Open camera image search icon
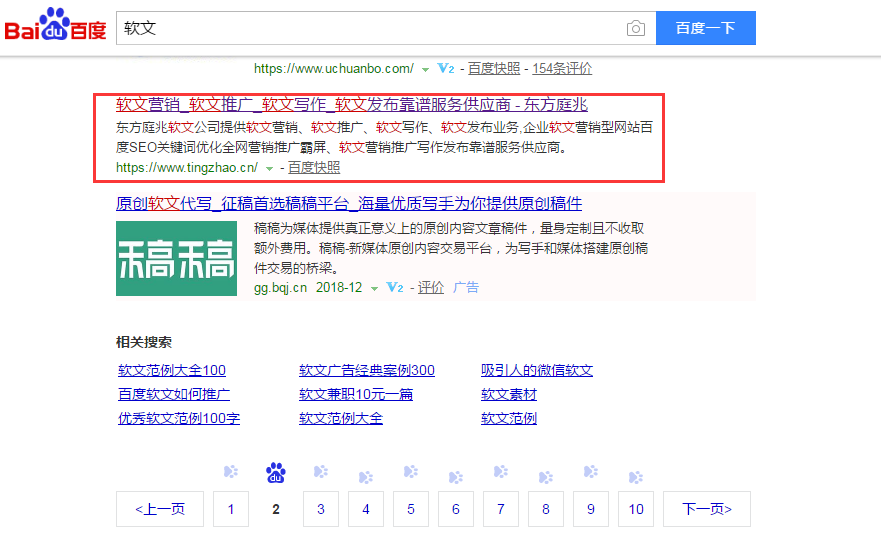Screen dimensions: 881x546 pyautogui.click(x=636, y=28)
